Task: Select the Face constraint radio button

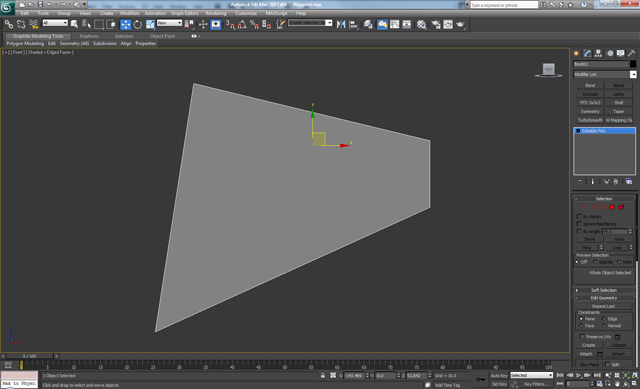Action: click(x=581, y=326)
